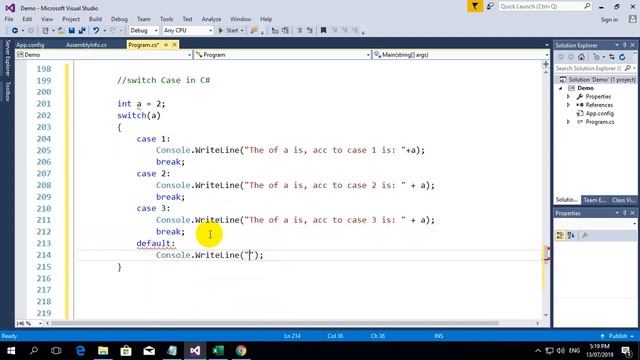The height and width of the screenshot is (360, 640).
Task: Expand the Properties node in Solution Explorer
Action: (568, 97)
